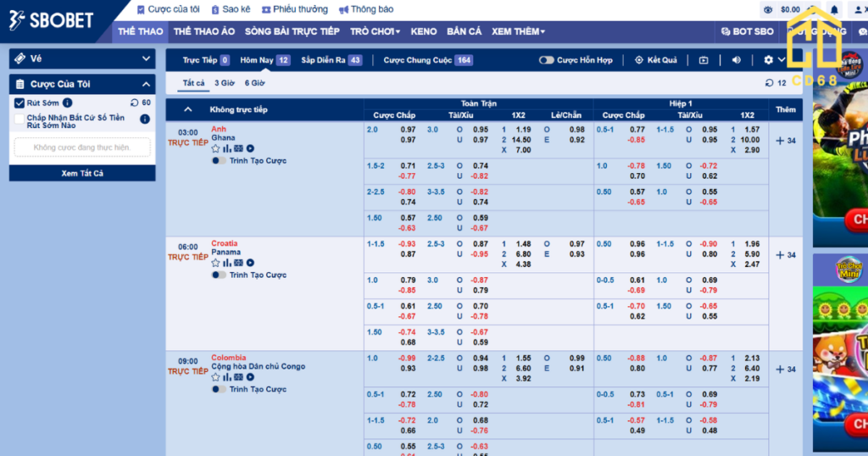
Task: Toggle Rút Sớm checkbox
Action: (19, 103)
